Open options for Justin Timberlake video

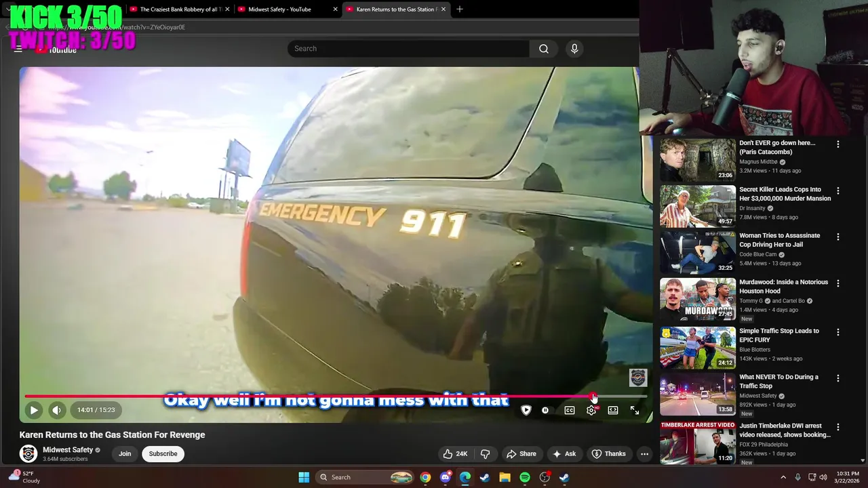pyautogui.click(x=838, y=427)
